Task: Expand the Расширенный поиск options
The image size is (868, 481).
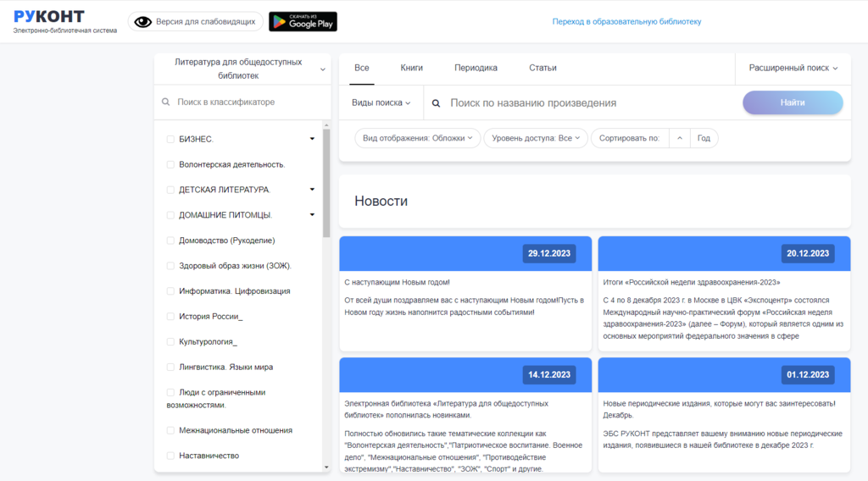Action: coord(793,68)
